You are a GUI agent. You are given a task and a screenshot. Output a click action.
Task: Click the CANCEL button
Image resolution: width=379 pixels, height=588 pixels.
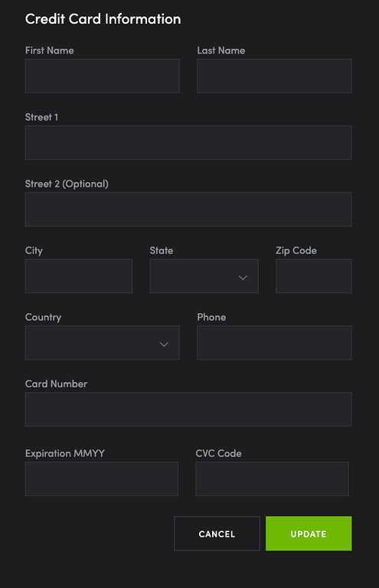(217, 533)
